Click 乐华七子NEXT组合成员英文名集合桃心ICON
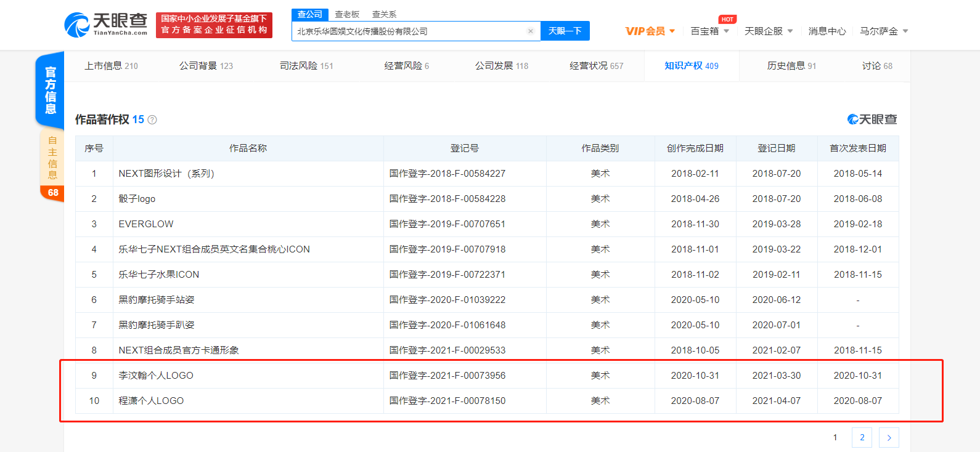980x452 pixels. pyautogui.click(x=214, y=249)
